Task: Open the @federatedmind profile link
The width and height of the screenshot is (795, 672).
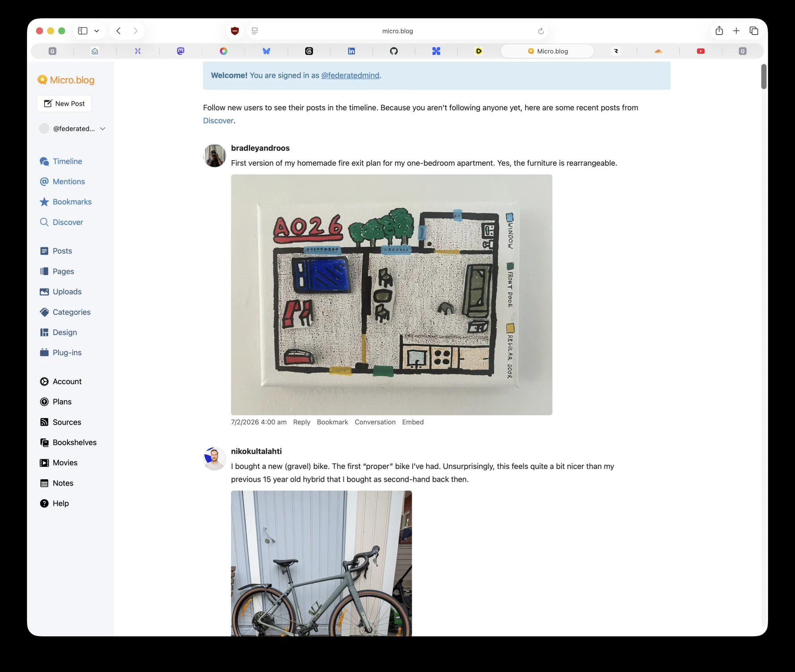Action: click(350, 76)
